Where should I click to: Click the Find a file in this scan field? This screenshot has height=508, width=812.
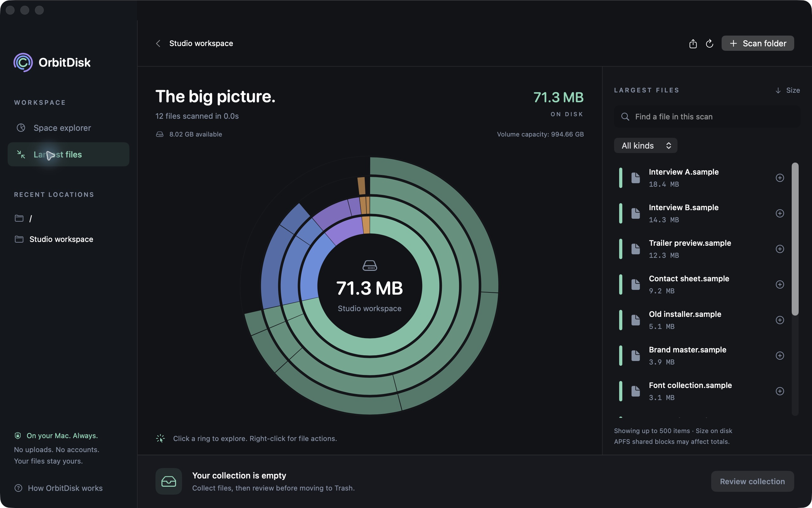click(x=707, y=117)
